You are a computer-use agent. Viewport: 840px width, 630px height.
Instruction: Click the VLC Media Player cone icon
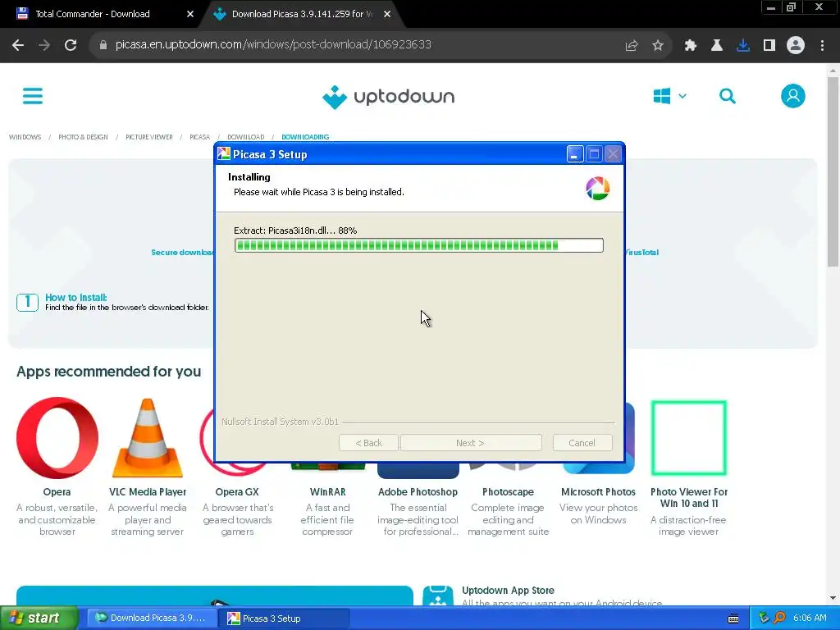tap(148, 438)
